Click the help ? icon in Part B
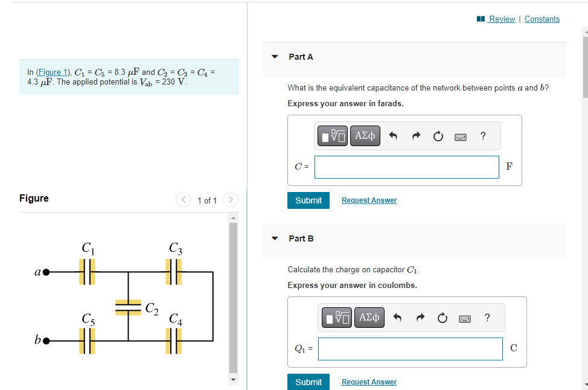 coord(487,317)
